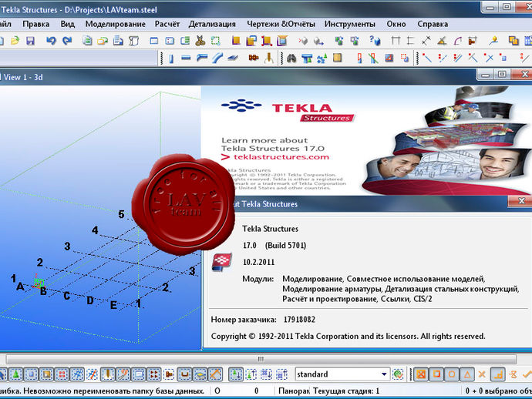Toggle the orange X snap to intersection switch

482,374
